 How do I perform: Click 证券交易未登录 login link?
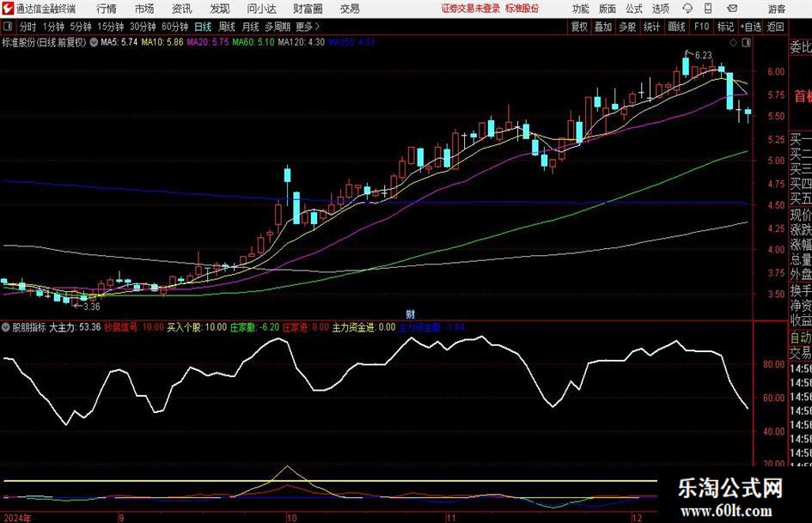click(471, 9)
